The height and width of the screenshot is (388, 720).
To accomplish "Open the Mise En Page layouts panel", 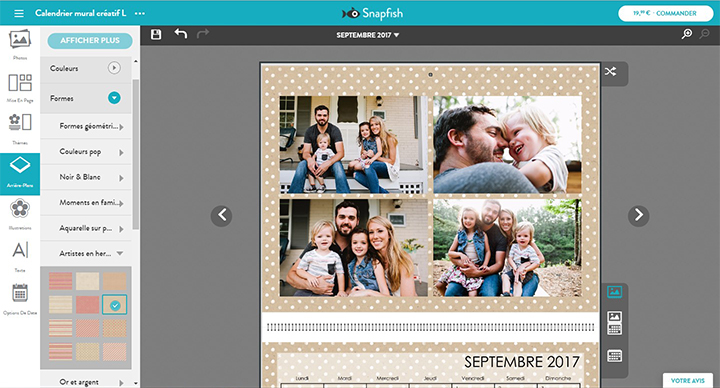I will (20, 87).
